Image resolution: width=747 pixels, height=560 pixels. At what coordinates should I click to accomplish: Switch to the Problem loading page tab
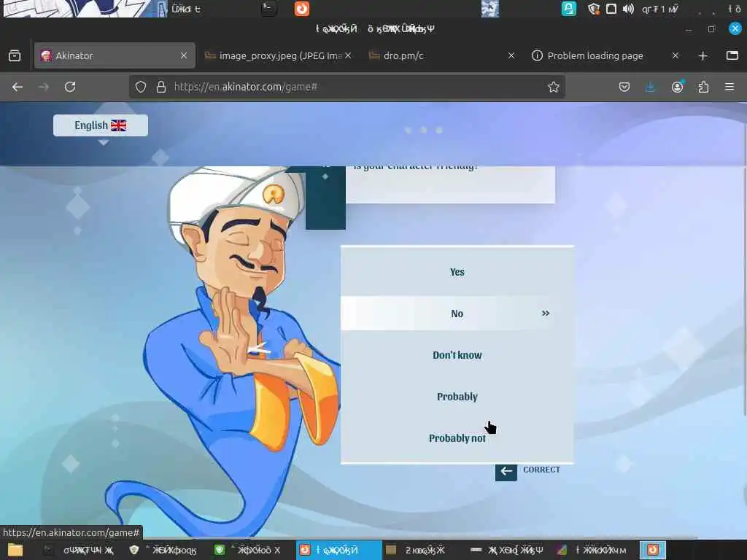(x=604, y=55)
